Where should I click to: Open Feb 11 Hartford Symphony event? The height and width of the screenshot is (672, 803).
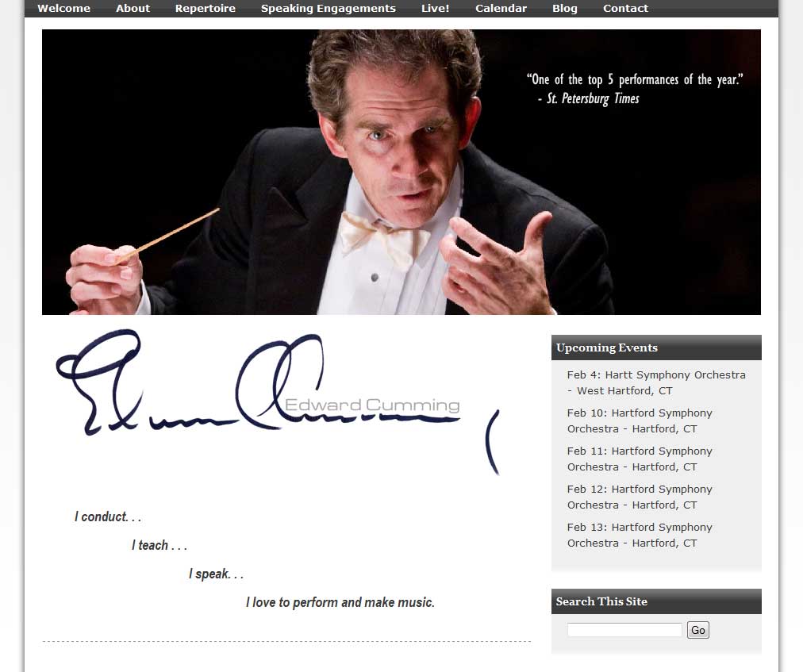pyautogui.click(x=640, y=459)
